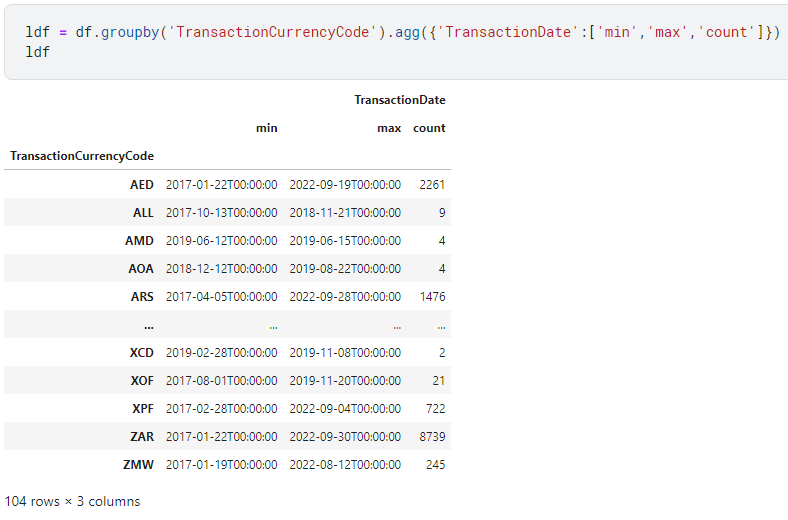Click the count column header
This screenshot has height=520, width=788.
tap(429, 128)
